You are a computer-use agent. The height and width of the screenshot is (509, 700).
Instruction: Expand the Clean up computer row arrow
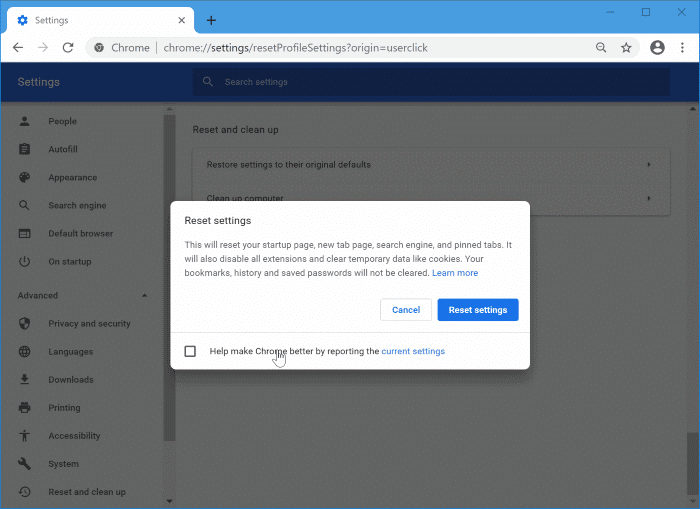click(649, 198)
